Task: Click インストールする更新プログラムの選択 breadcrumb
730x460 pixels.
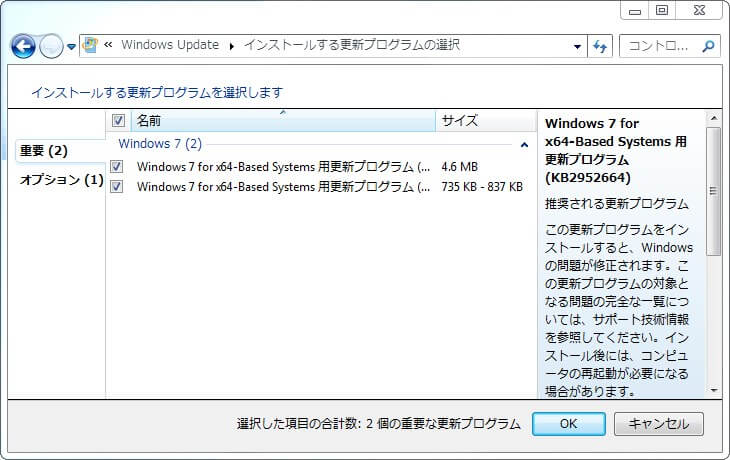Action: coord(352,45)
